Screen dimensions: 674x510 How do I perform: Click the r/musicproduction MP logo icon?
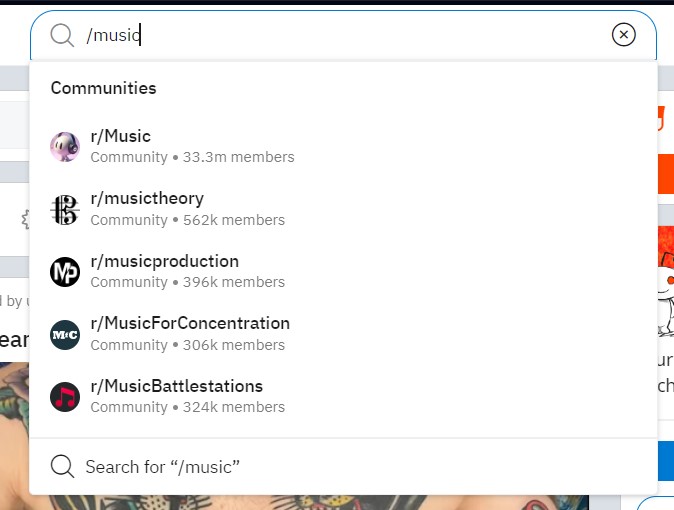pyautogui.click(x=65, y=272)
